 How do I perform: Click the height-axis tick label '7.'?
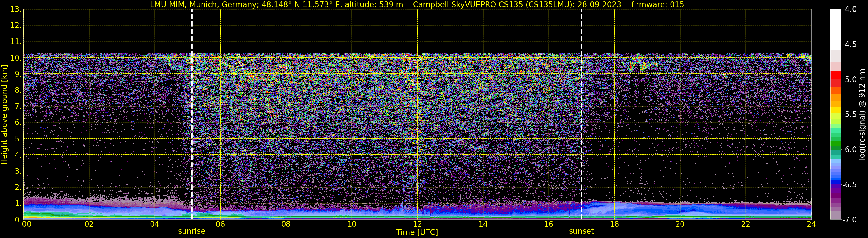point(18,107)
